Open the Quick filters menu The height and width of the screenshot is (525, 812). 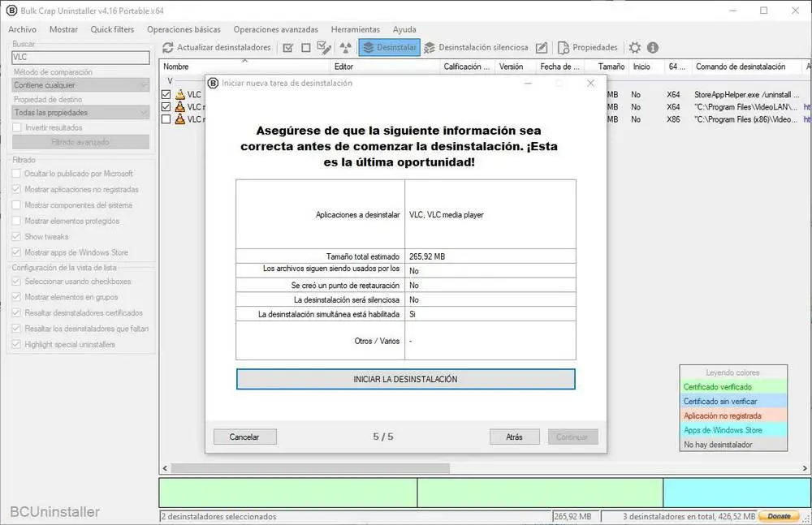click(x=112, y=29)
